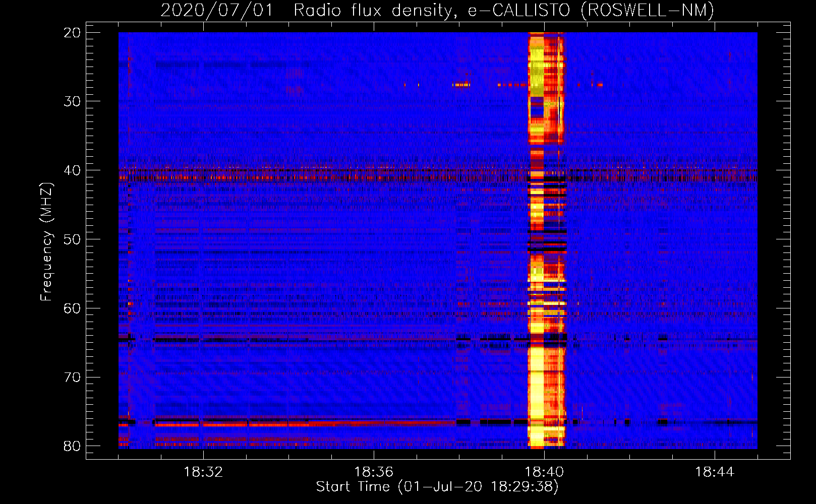The image size is (816, 504).
Task: Click the date "2020/07/01" in the title
Action: click(217, 11)
